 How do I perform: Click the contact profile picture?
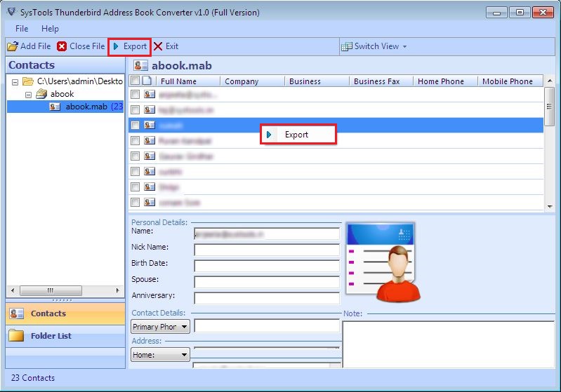click(x=383, y=263)
